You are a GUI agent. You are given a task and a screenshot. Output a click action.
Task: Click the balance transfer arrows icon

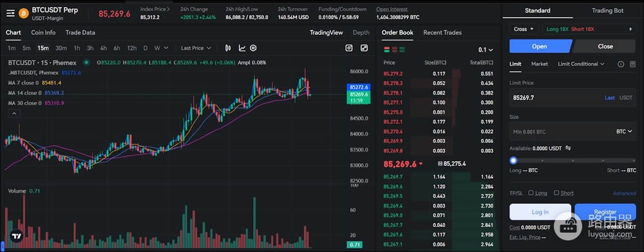pyautogui.click(x=568, y=148)
